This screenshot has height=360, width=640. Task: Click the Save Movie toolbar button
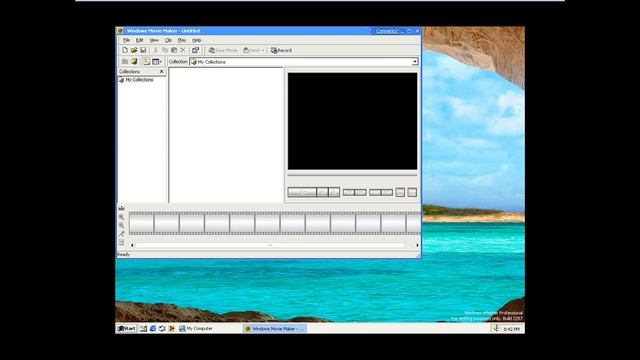click(x=223, y=50)
